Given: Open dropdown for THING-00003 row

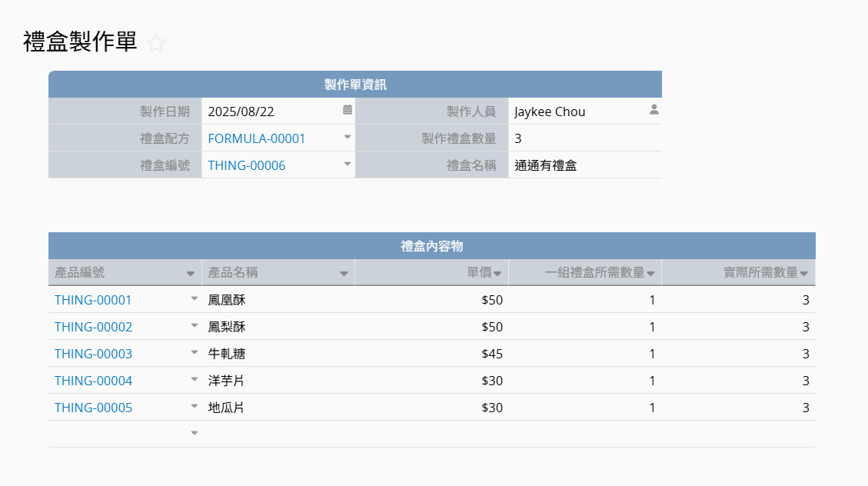Looking at the screenshot, I should [195, 353].
